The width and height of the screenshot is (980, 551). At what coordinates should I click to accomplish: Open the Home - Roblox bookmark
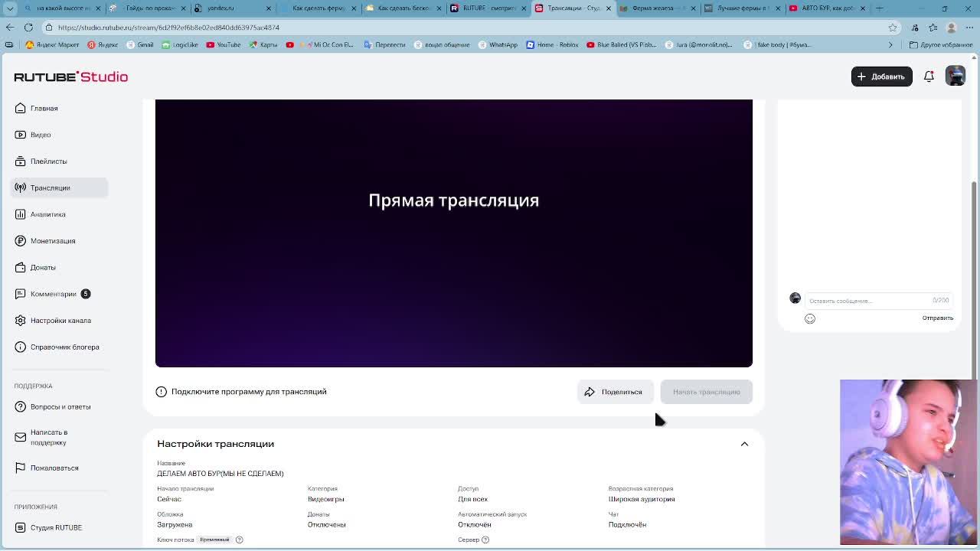pyautogui.click(x=551, y=44)
